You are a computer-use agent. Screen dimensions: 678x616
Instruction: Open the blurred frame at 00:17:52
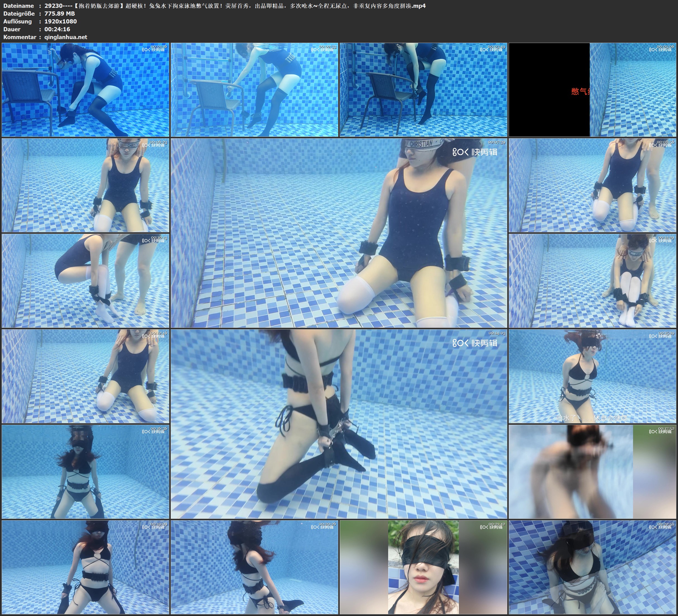[593, 472]
